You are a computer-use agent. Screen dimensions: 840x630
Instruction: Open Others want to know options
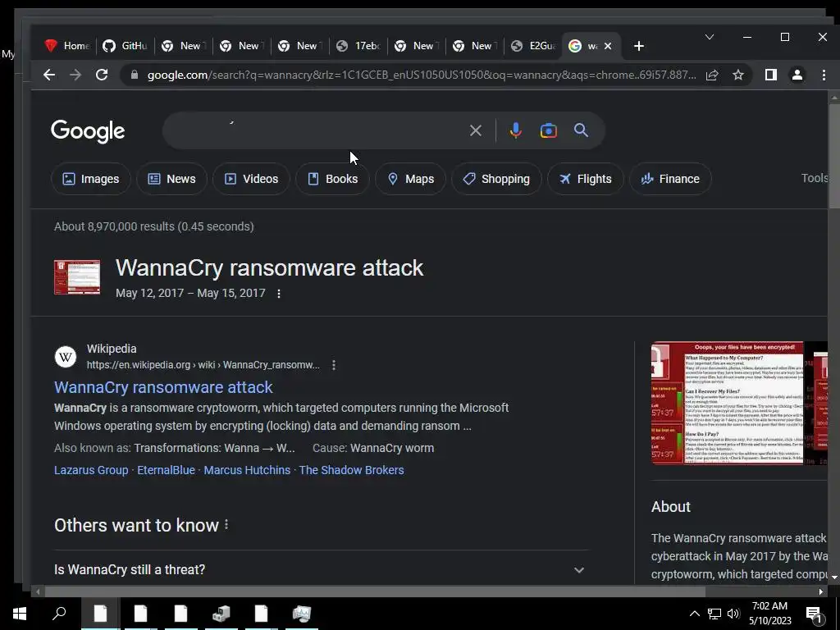tap(226, 525)
